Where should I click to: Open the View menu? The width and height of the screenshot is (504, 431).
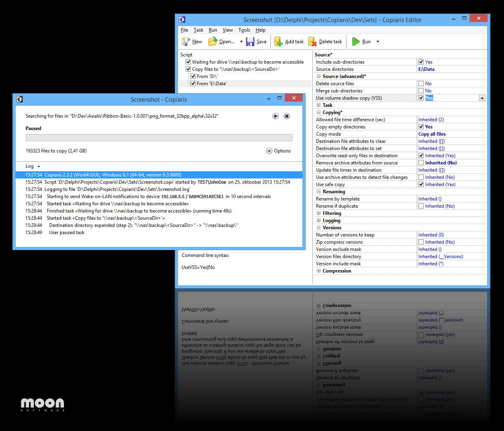pos(228,30)
